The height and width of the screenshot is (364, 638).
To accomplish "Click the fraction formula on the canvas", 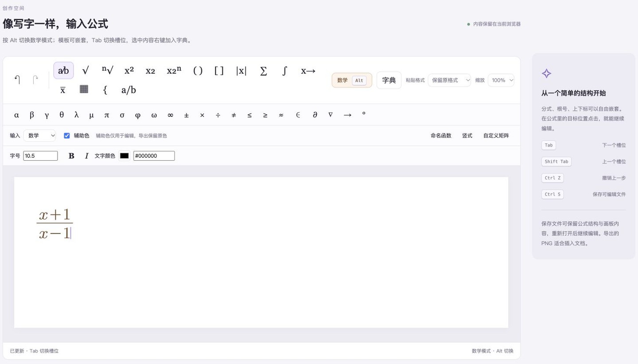I will click(x=54, y=224).
